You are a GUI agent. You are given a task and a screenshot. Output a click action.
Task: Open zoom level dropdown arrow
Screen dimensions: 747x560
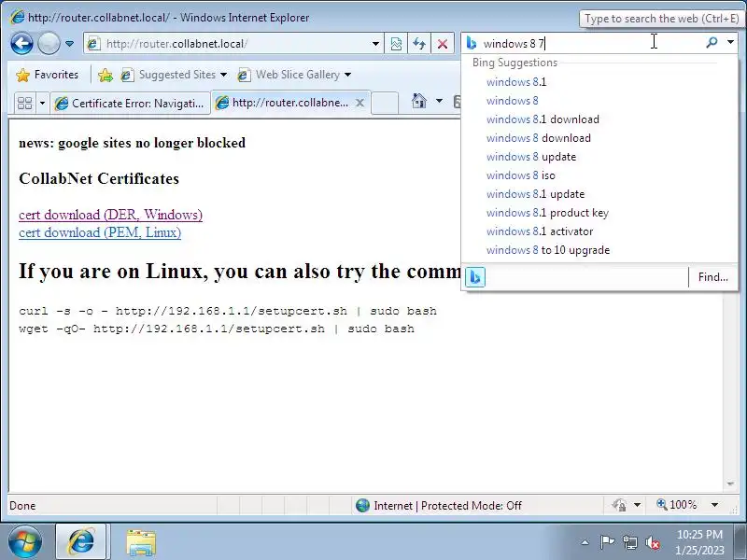coord(714,505)
